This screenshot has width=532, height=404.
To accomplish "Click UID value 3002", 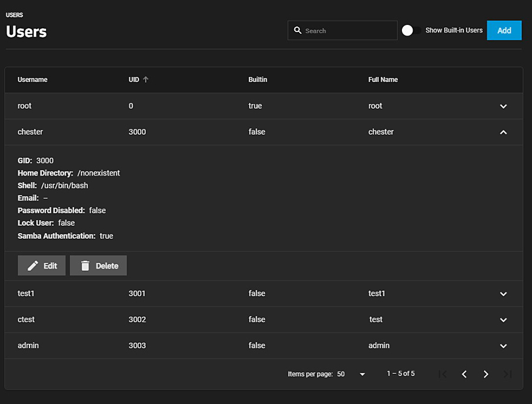I will coord(137,319).
